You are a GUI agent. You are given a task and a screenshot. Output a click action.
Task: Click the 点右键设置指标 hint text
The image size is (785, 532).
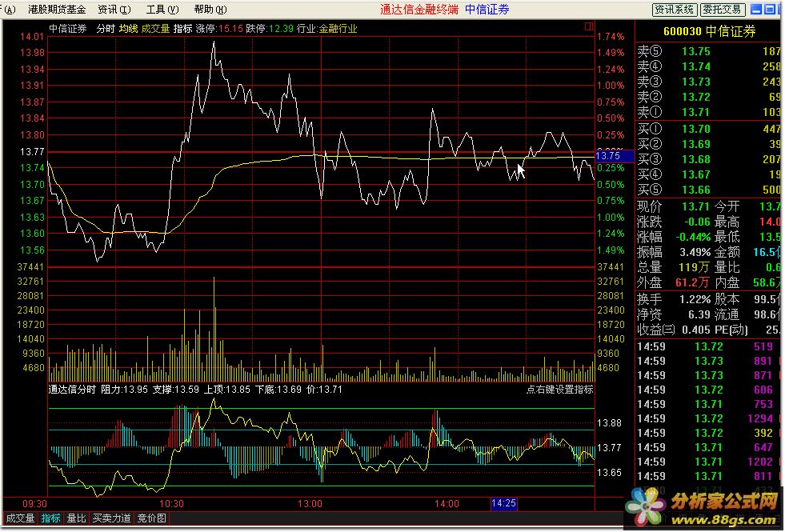pyautogui.click(x=559, y=390)
